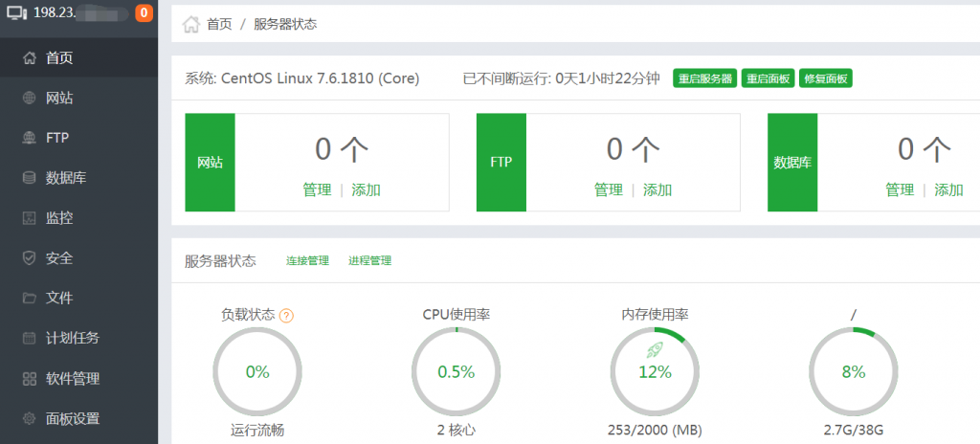
Task: Click the FTP globe icon in sidebar
Action: pos(29,138)
